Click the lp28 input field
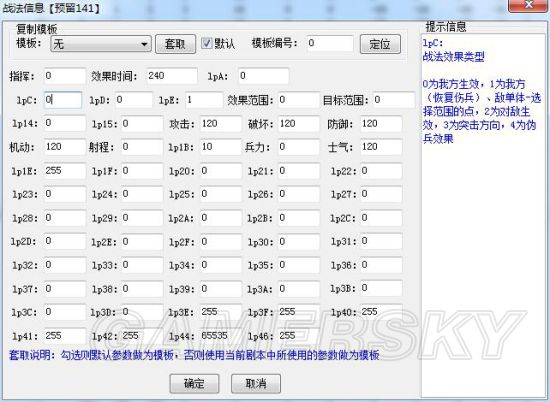 tap(65, 218)
